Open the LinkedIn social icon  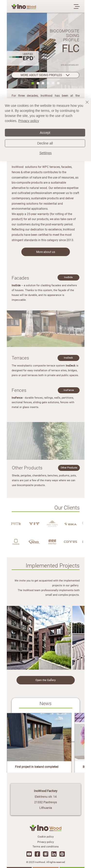(54, 854)
